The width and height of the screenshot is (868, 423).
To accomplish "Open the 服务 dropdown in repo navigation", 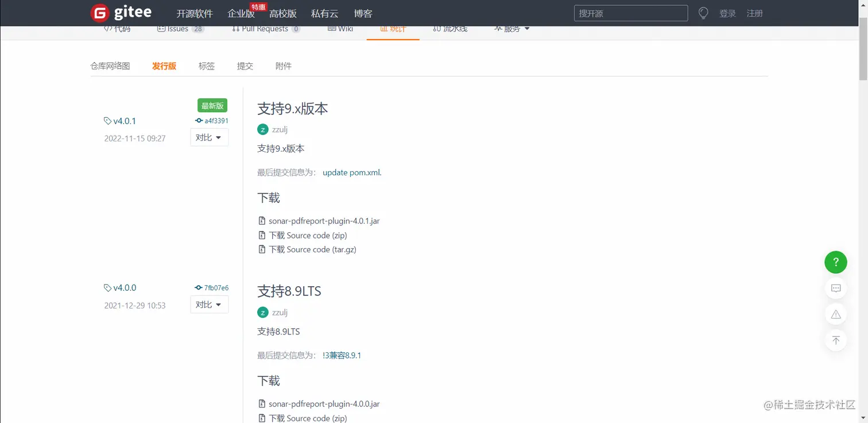I will (x=511, y=28).
